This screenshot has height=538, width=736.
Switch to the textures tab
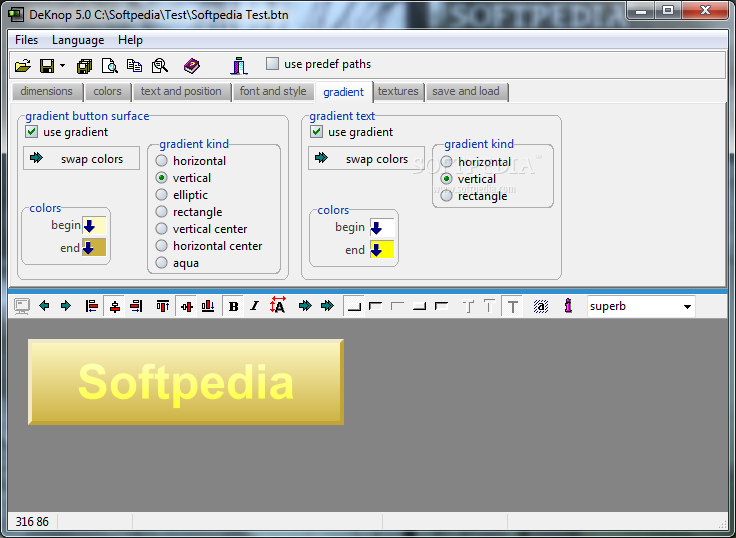click(398, 91)
